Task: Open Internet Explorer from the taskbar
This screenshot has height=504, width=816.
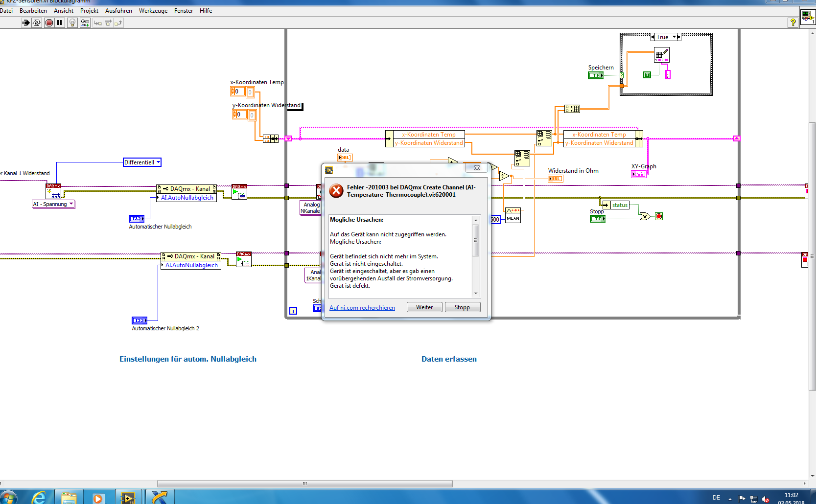Action: (x=38, y=497)
